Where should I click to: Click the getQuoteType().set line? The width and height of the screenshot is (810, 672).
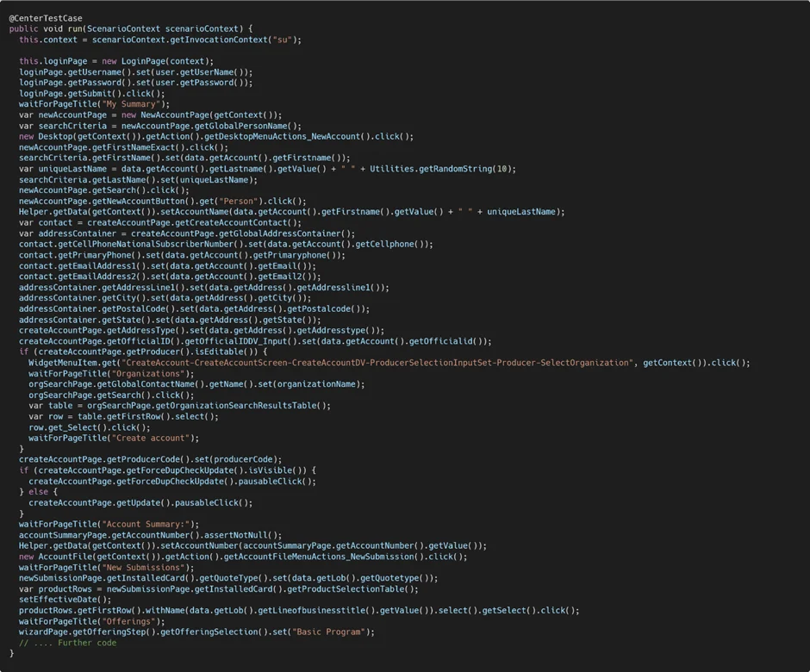(228, 578)
